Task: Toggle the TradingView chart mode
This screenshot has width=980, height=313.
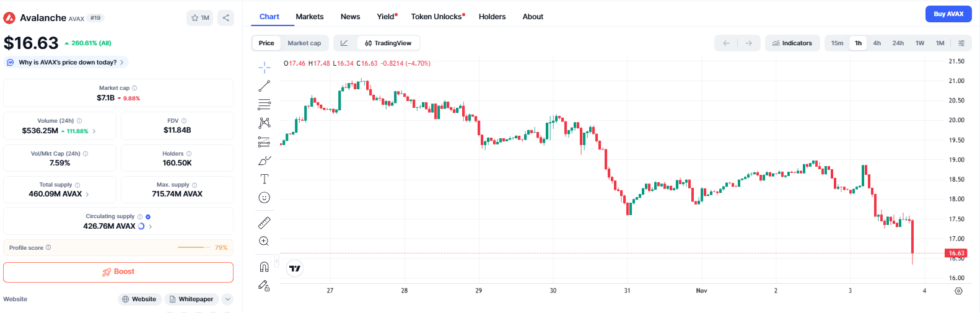Action: (388, 43)
